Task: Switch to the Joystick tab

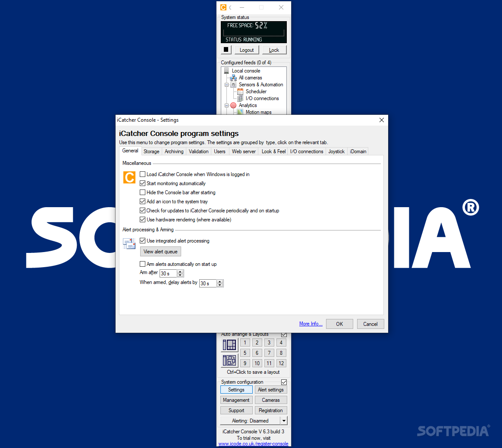Action: pos(336,151)
